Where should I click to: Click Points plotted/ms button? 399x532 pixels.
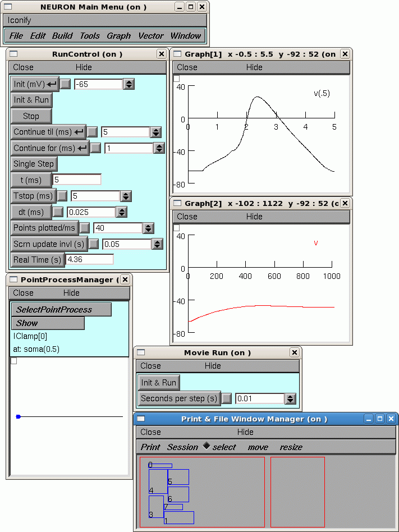point(44,228)
